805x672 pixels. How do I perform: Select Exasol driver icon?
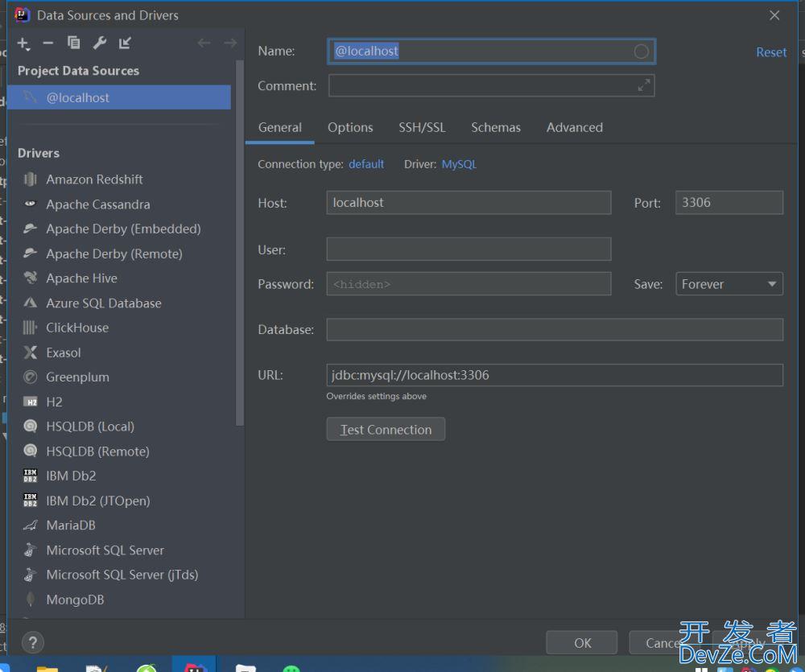click(x=31, y=352)
